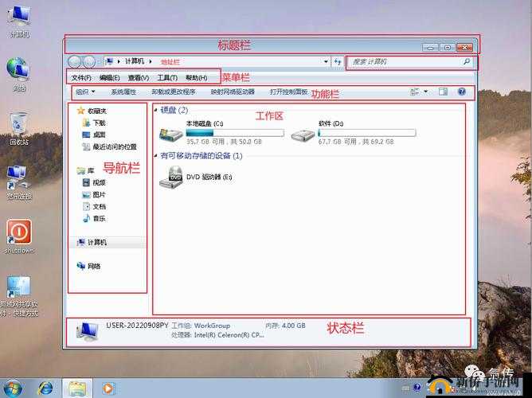Open the 帮助(H) menu

pos(197,78)
